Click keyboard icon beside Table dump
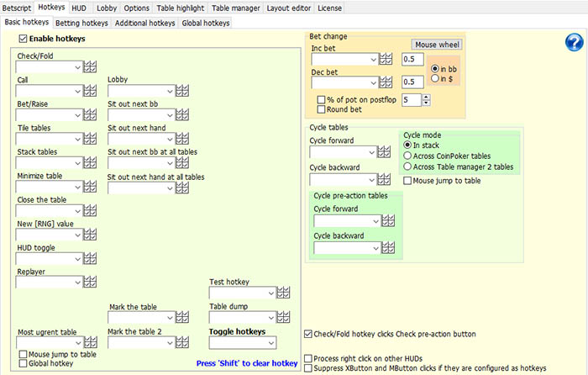 click(283, 318)
